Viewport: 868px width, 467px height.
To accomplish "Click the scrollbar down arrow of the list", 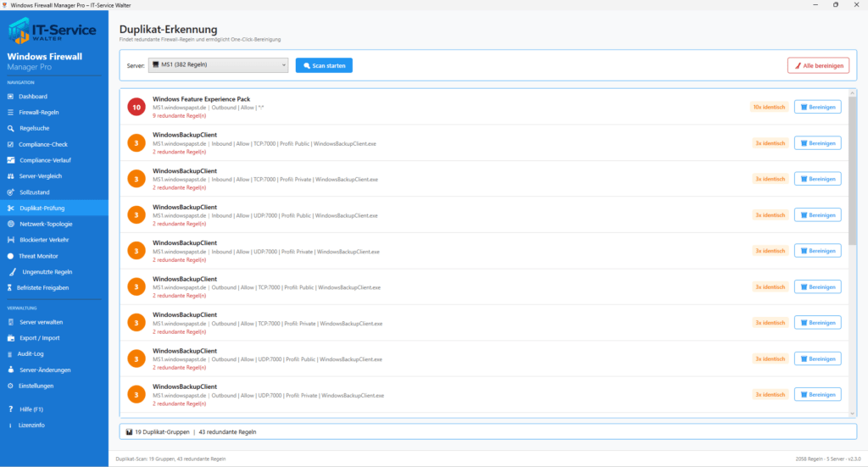I will [853, 414].
